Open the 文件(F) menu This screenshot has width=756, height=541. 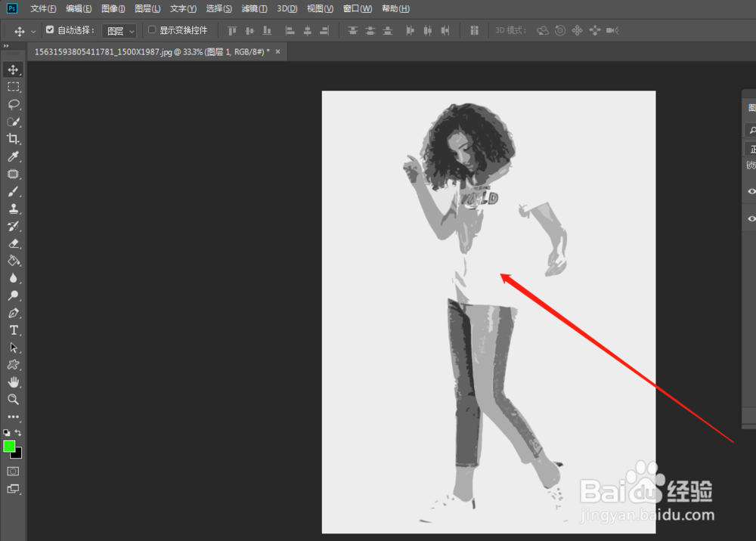point(43,8)
